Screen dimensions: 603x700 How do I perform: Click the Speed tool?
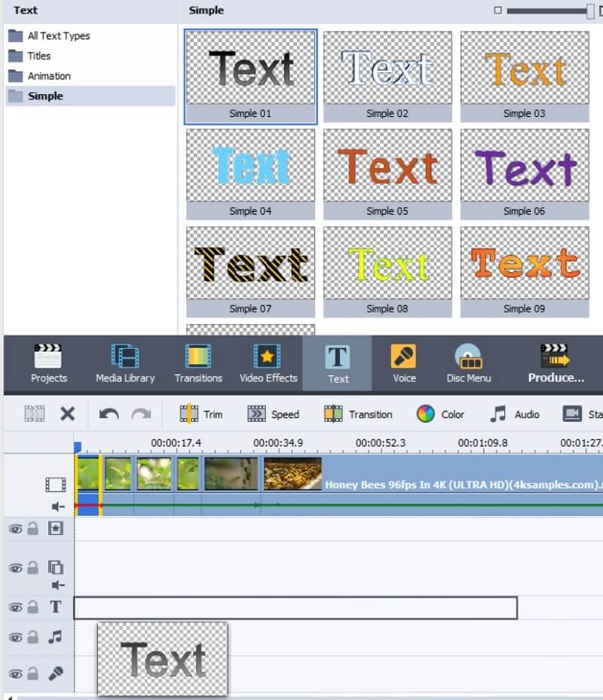274,414
